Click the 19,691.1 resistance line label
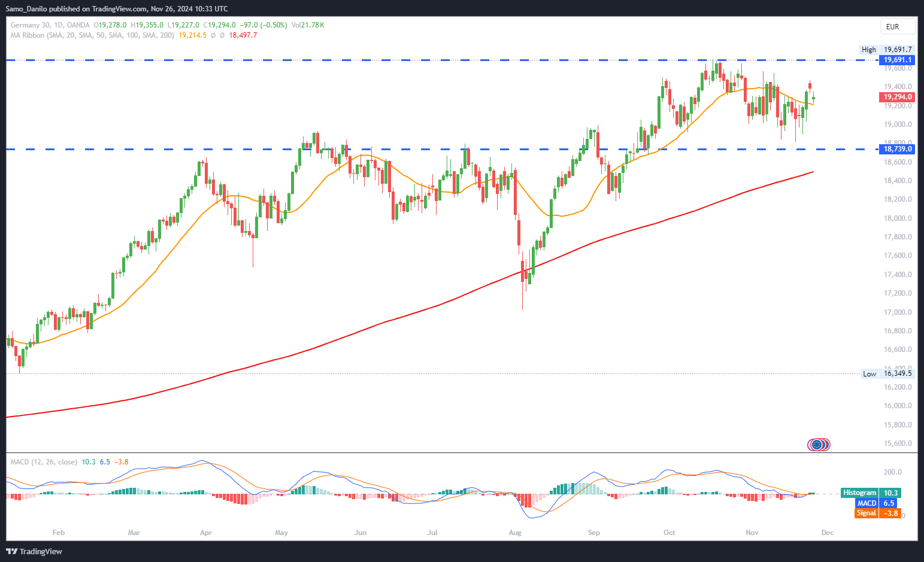The image size is (924, 562). (898, 60)
